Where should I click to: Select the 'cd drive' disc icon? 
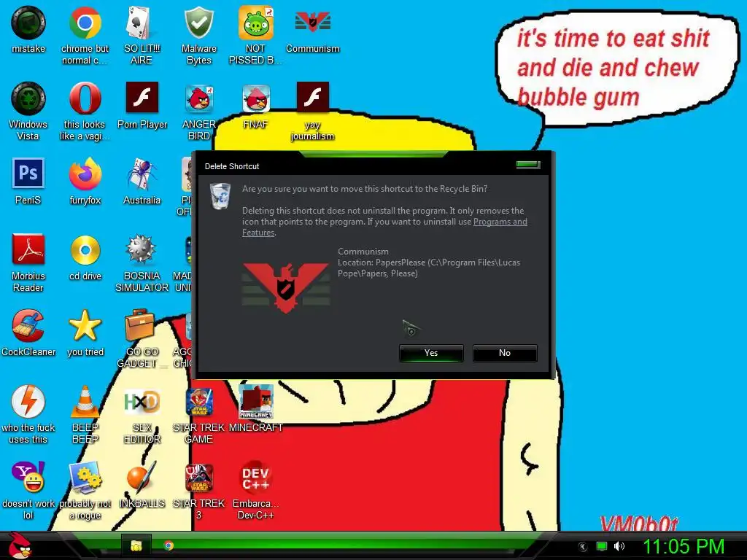click(x=85, y=250)
